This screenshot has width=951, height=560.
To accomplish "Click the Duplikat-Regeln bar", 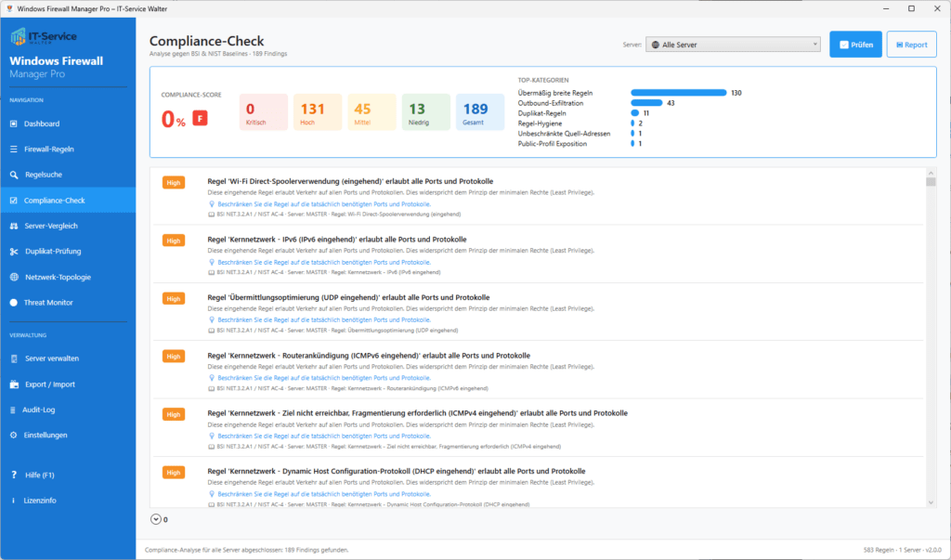I will (635, 113).
